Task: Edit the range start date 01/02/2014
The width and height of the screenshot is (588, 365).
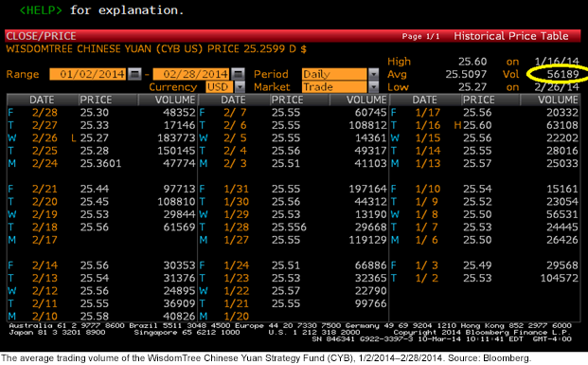Action: [x=88, y=74]
